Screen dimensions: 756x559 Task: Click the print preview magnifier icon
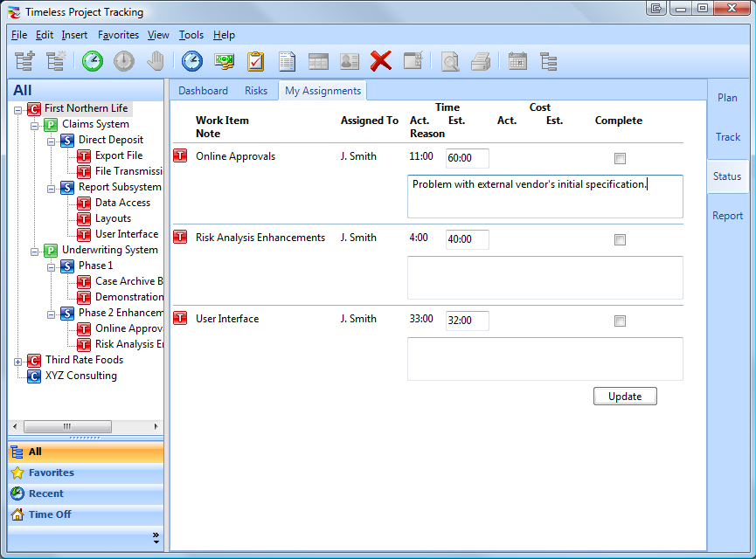(449, 61)
